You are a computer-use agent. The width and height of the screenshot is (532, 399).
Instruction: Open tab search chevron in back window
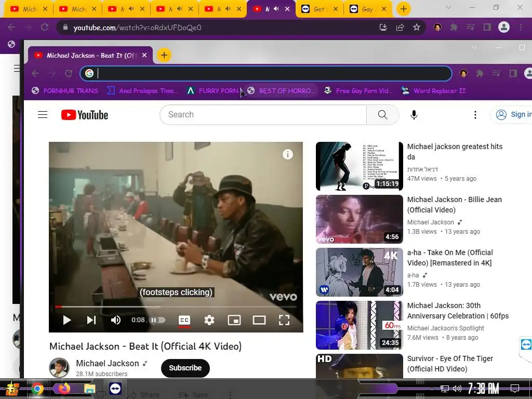point(448,7)
